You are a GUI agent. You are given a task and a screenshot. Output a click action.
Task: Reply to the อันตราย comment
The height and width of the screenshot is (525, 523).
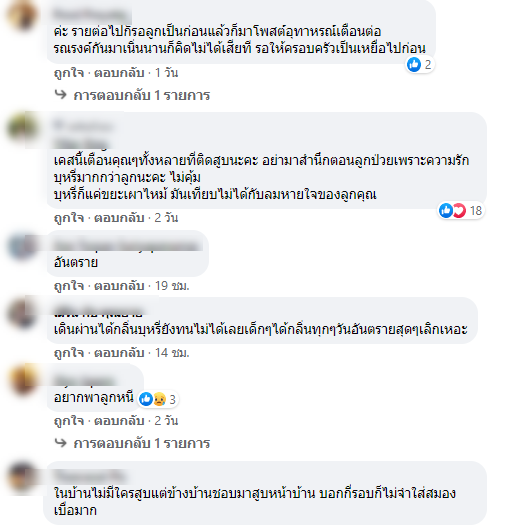[x=119, y=286]
